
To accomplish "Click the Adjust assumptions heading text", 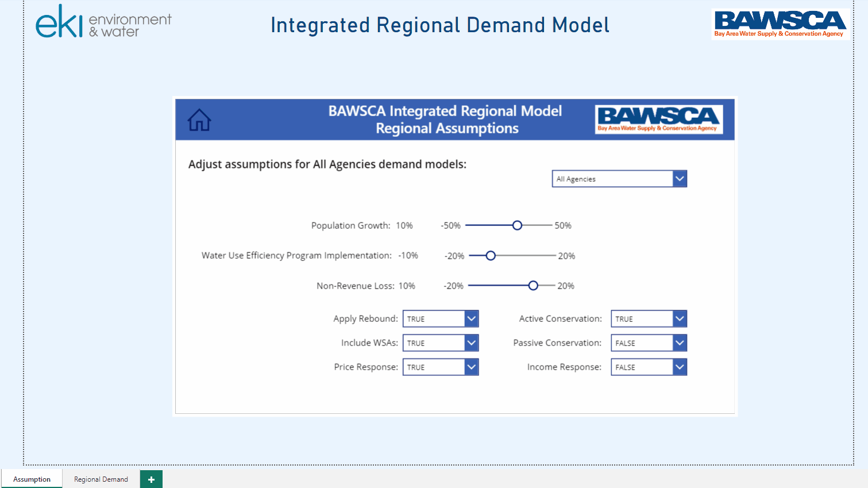I will [327, 164].
